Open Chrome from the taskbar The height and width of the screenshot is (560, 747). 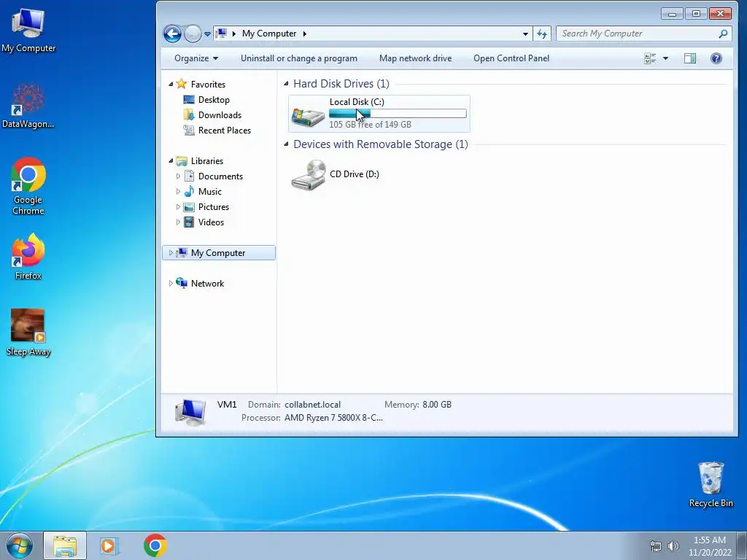tap(155, 545)
